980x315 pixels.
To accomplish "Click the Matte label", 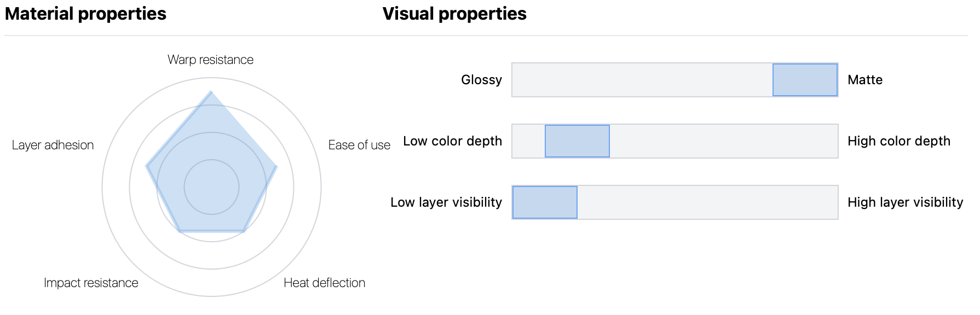I will coord(865,80).
